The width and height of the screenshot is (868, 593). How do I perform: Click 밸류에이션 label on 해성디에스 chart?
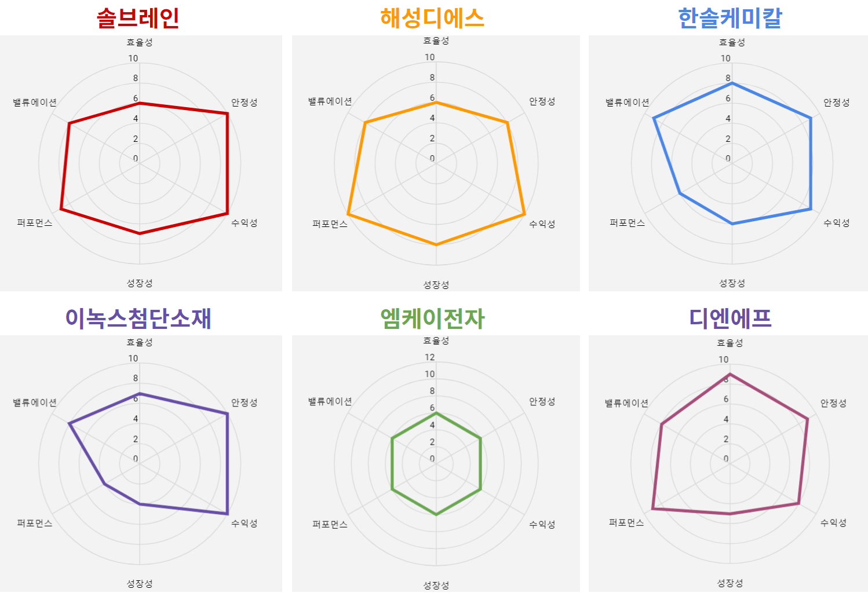point(330,101)
